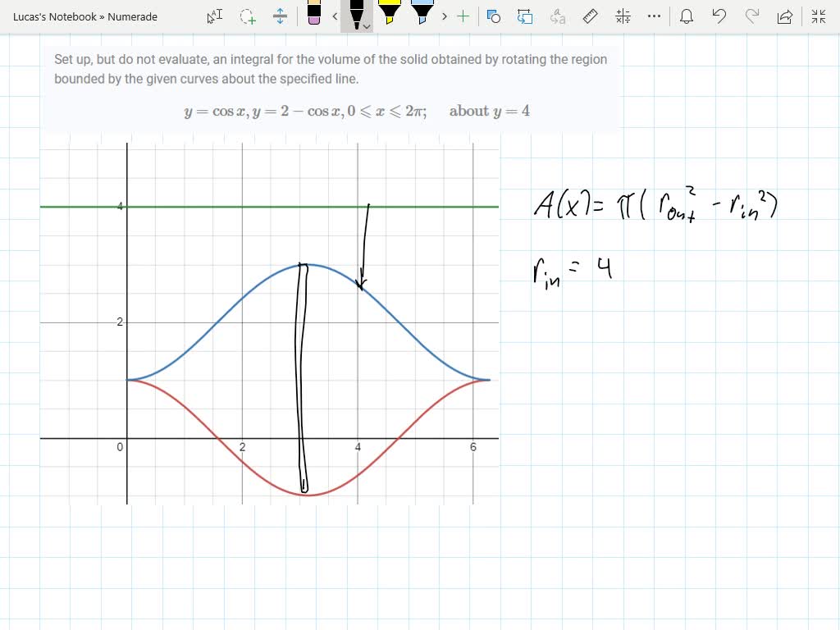Open the black pen thickness dropdown
Viewport: 840px width, 630px height.
coord(366,25)
